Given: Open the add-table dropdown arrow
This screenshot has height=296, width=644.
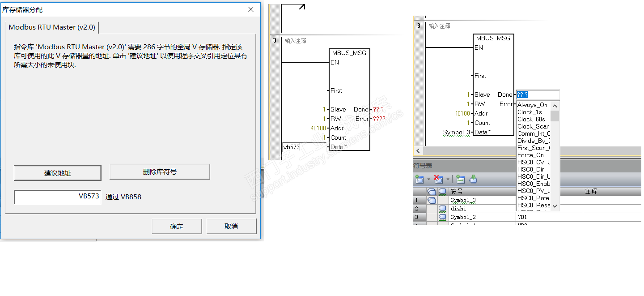Looking at the screenshot, I should [428, 180].
